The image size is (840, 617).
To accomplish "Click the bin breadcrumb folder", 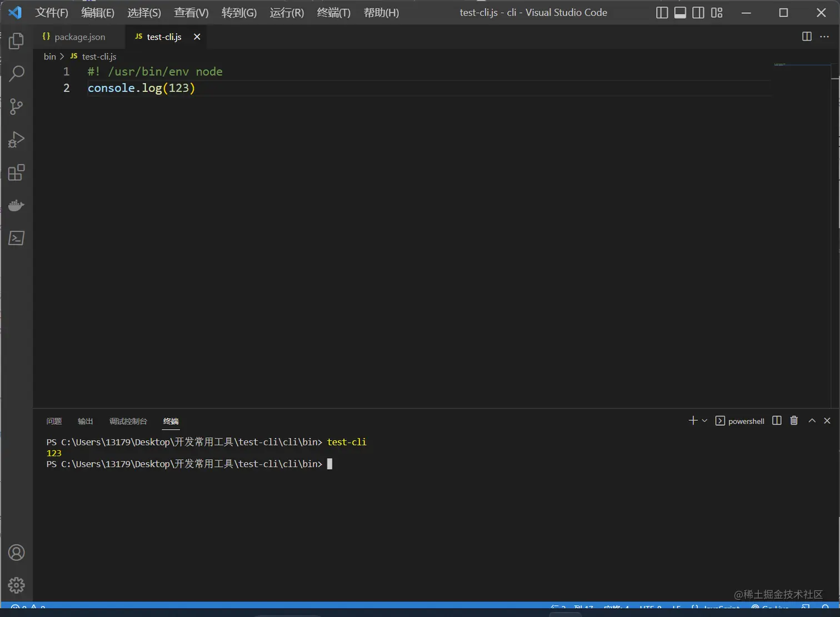I will 50,57.
